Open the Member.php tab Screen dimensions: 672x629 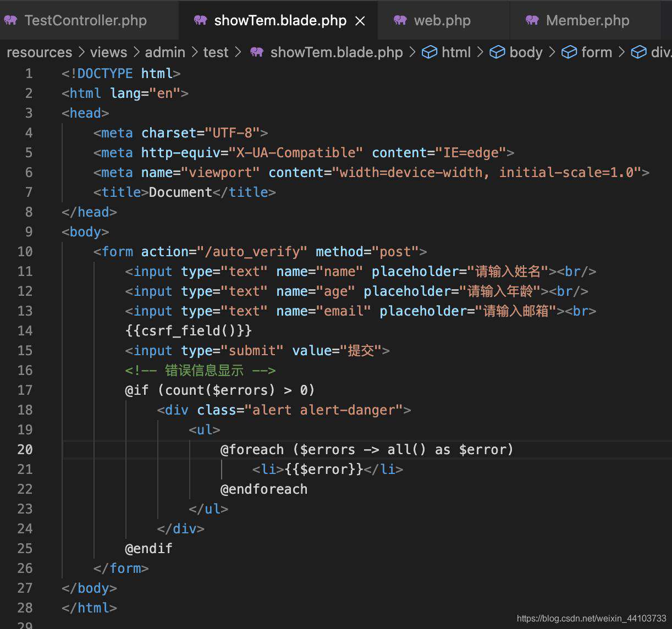[587, 20]
